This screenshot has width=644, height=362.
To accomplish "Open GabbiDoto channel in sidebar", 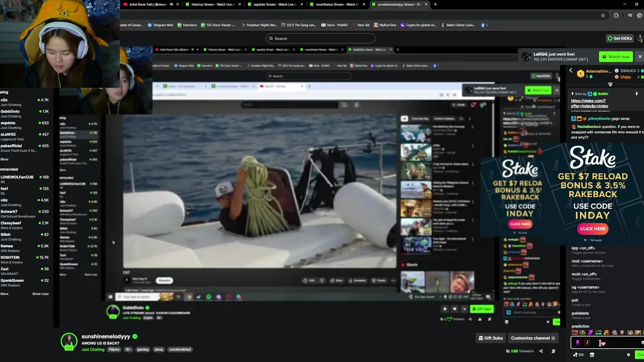I will [25, 114].
